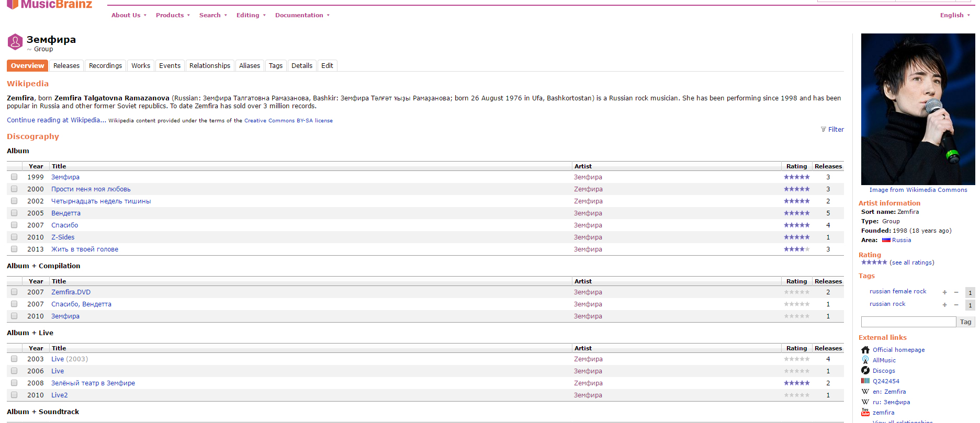Open the russian female rock tag
Image resolution: width=980 pixels, height=423 pixels.
(898, 292)
